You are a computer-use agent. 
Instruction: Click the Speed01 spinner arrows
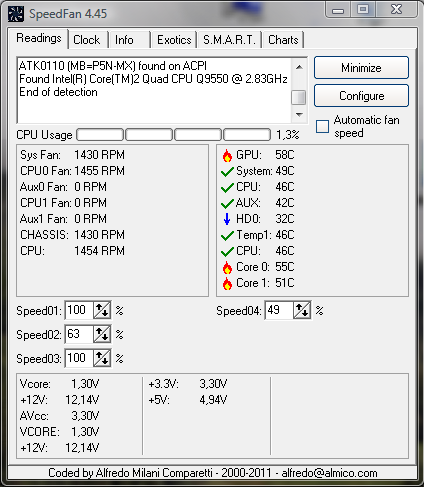click(102, 310)
